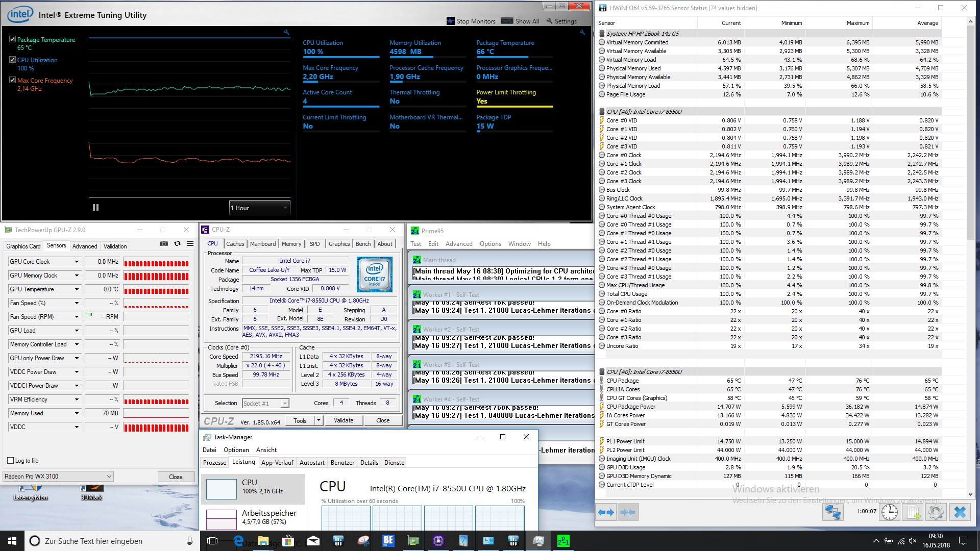The height and width of the screenshot is (551, 980).
Task: Click HWiNFO logging sheet icon
Action: point(914,512)
